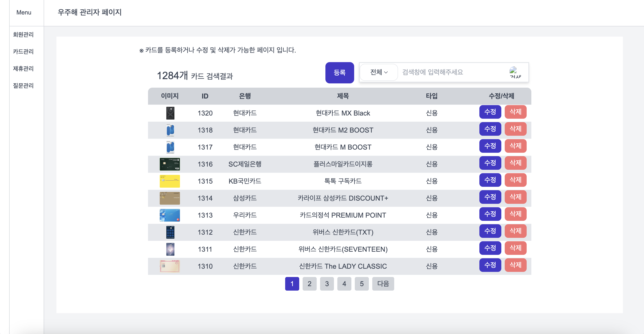Click the 카라이프 삼성카드 DISCOUNT+ thumbnail
Image resolution: width=644 pixels, height=334 pixels.
click(170, 198)
